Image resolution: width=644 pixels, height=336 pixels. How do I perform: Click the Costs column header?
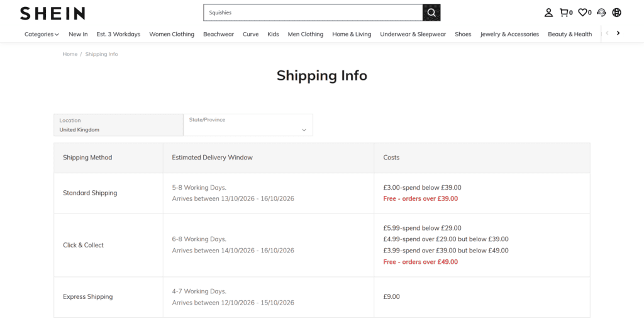[x=391, y=158]
